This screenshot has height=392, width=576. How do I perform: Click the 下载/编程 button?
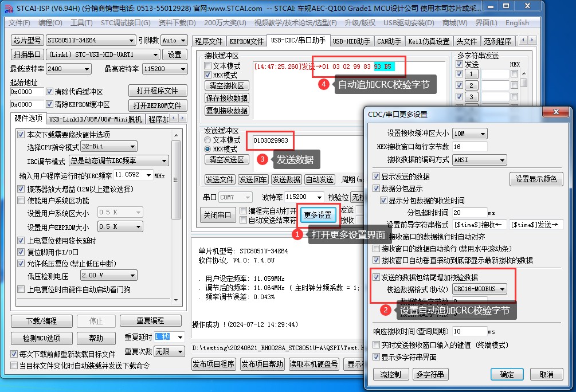click(x=41, y=321)
